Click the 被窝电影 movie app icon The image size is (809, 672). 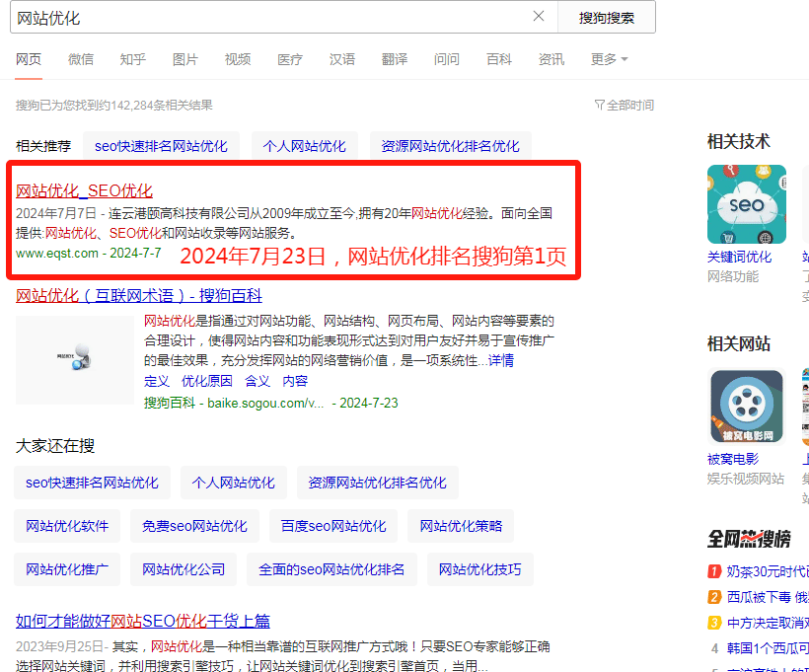point(746,406)
